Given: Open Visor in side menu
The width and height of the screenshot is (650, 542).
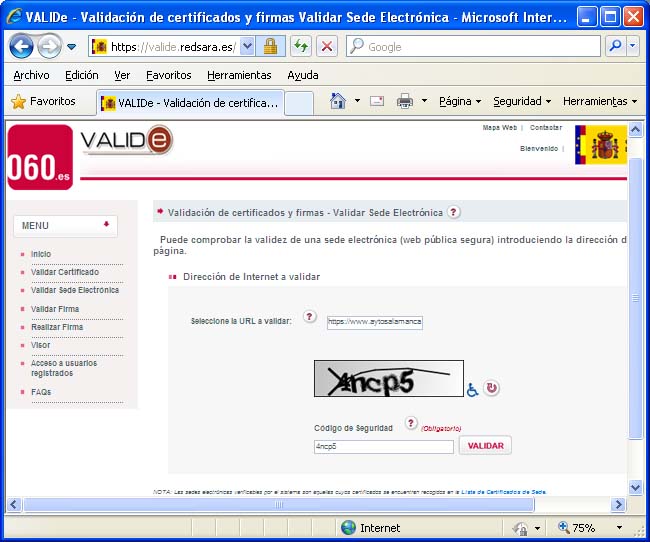Looking at the screenshot, I should (40, 345).
